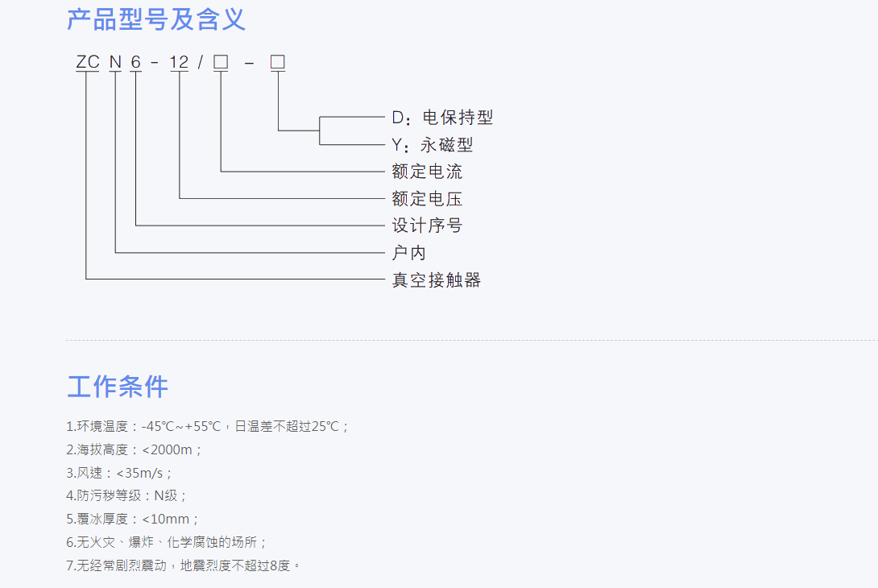The height and width of the screenshot is (588, 878).
Task: Click the first empty square placeholder box
Action: pyautogui.click(x=219, y=61)
